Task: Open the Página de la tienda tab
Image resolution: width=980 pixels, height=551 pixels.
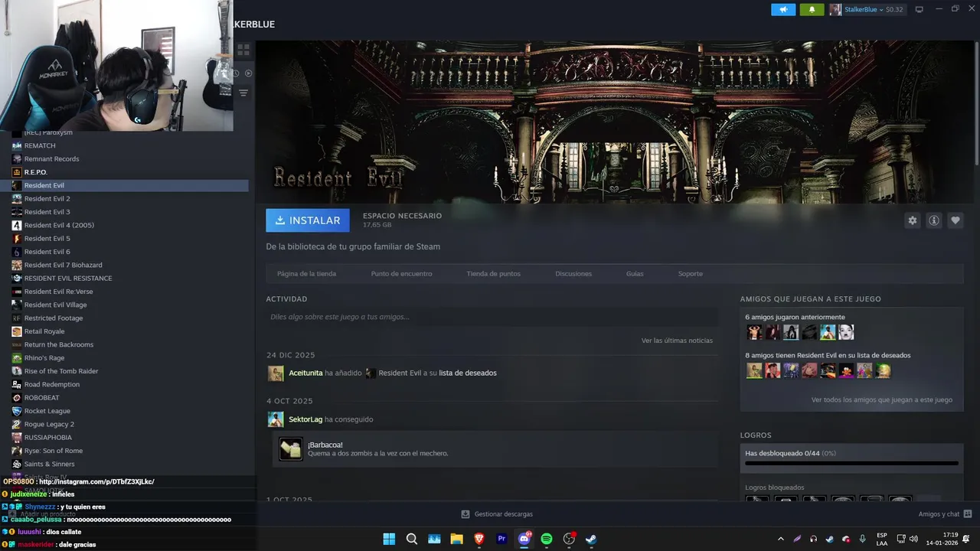Action: pos(306,273)
